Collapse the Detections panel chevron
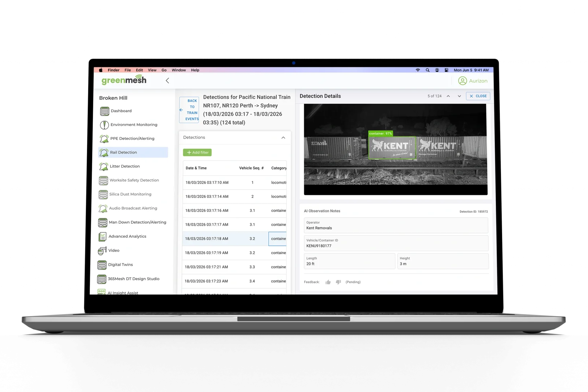The height and width of the screenshot is (392, 588). (283, 138)
